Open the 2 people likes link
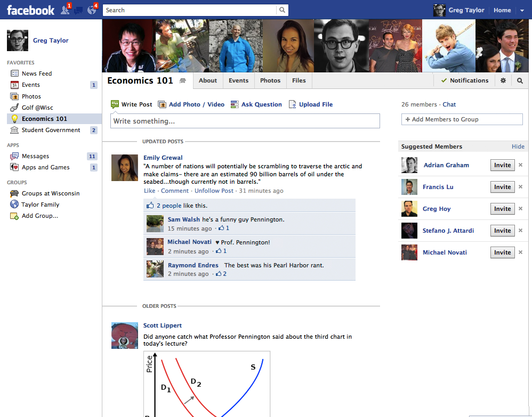532x417 pixels. pyautogui.click(x=169, y=206)
